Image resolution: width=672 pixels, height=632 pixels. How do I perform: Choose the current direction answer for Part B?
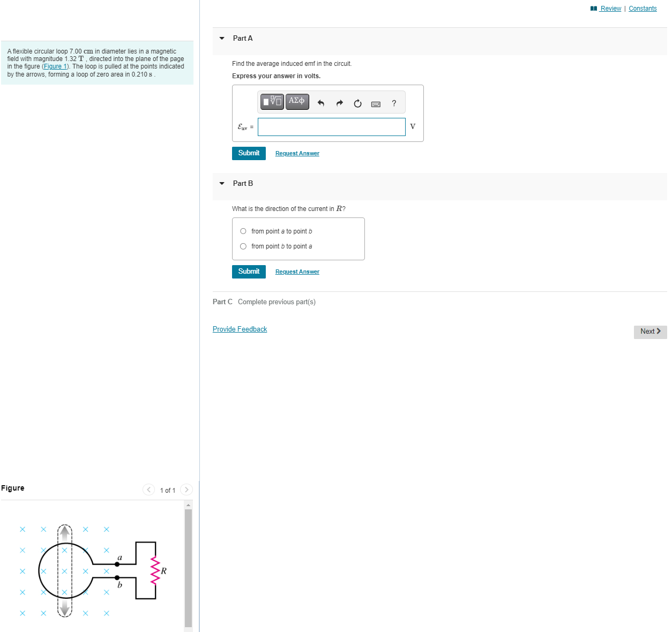(x=243, y=231)
